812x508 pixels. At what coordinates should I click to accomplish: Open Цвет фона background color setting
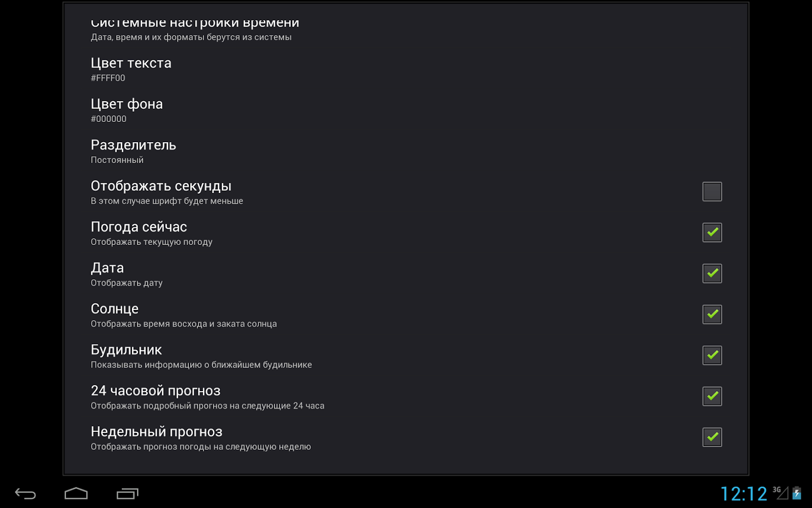[x=406, y=110]
